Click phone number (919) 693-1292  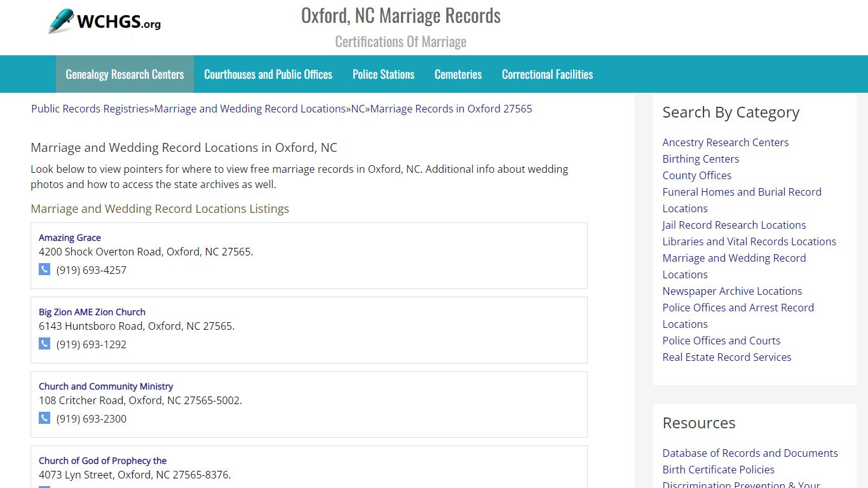(92, 344)
